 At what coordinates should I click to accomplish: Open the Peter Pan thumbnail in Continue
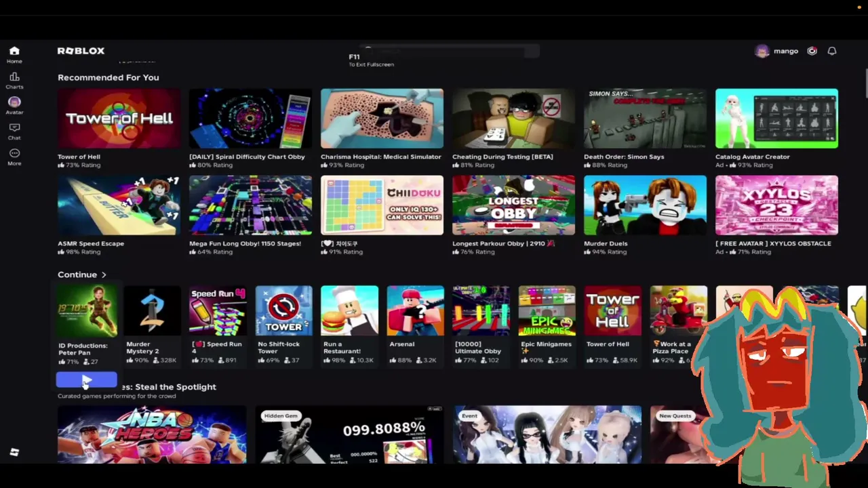tap(87, 311)
